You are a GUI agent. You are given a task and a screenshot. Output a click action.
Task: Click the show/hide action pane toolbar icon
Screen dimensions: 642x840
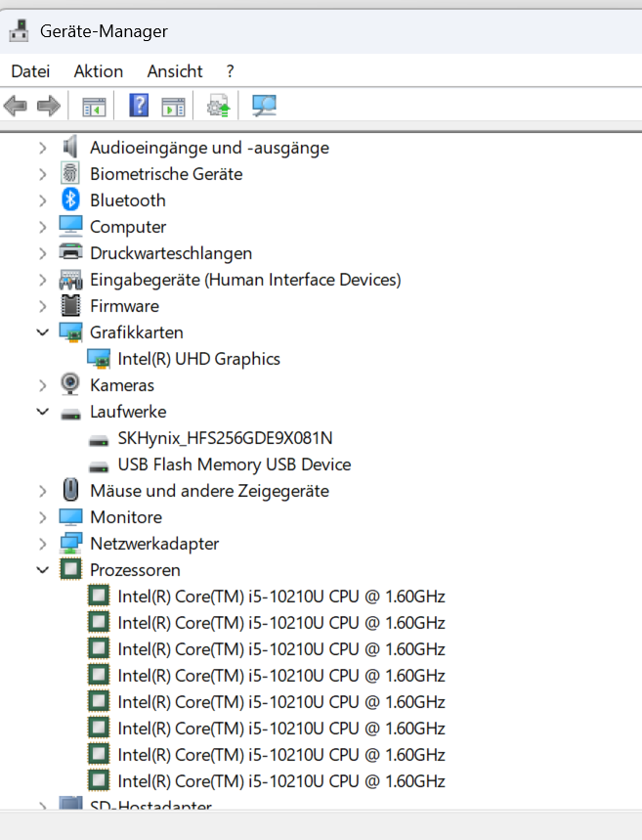pos(173,106)
